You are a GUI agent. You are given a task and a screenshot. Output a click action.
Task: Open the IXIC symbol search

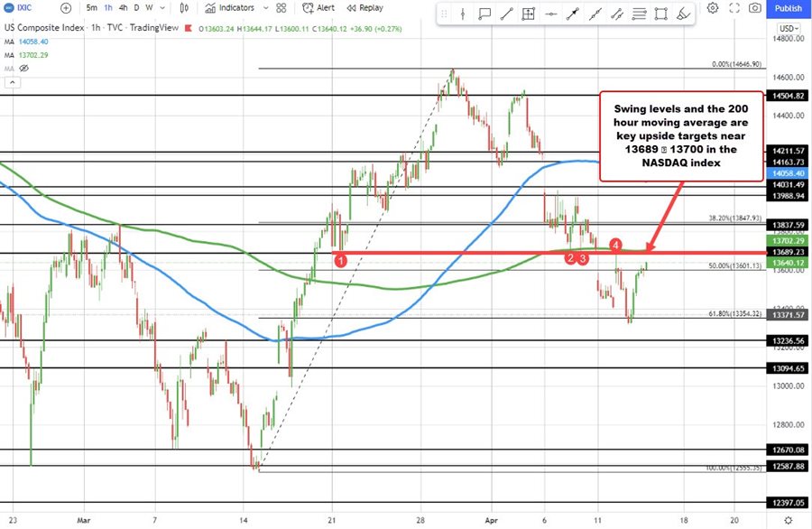(19, 8)
